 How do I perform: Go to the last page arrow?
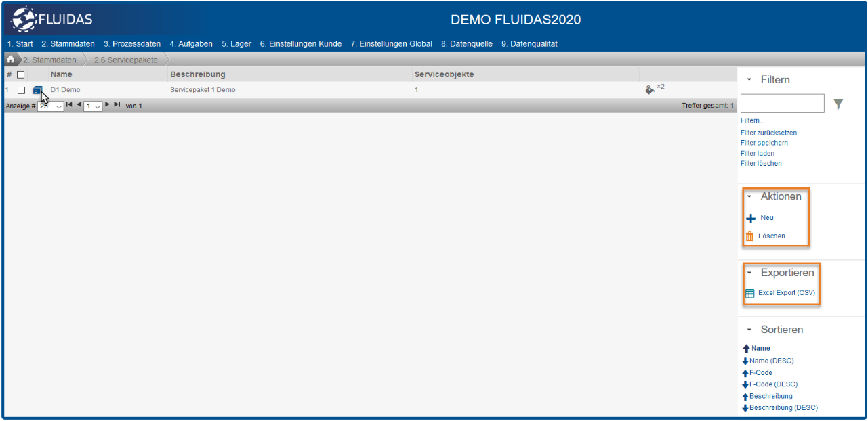click(117, 105)
